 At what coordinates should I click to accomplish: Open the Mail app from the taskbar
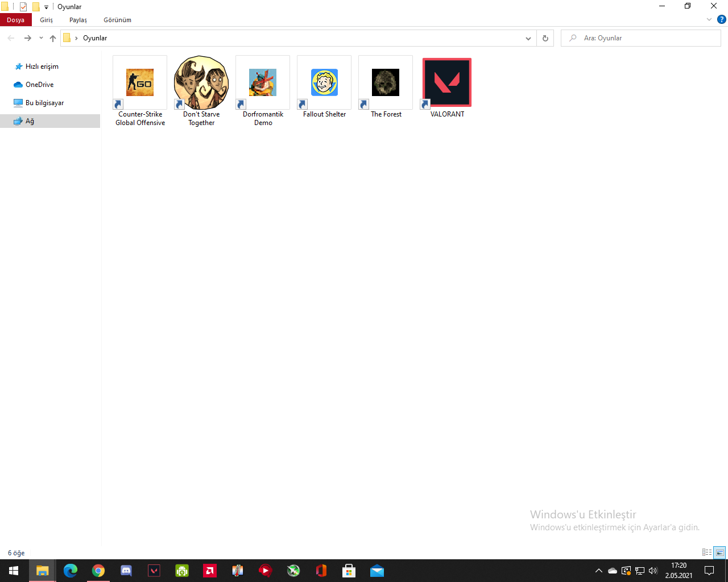(377, 571)
